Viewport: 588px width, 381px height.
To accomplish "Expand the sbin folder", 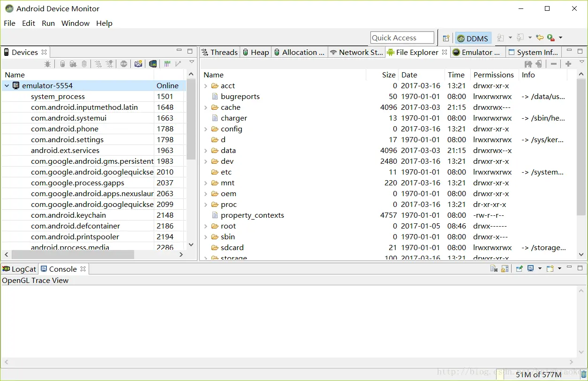I will pos(206,237).
